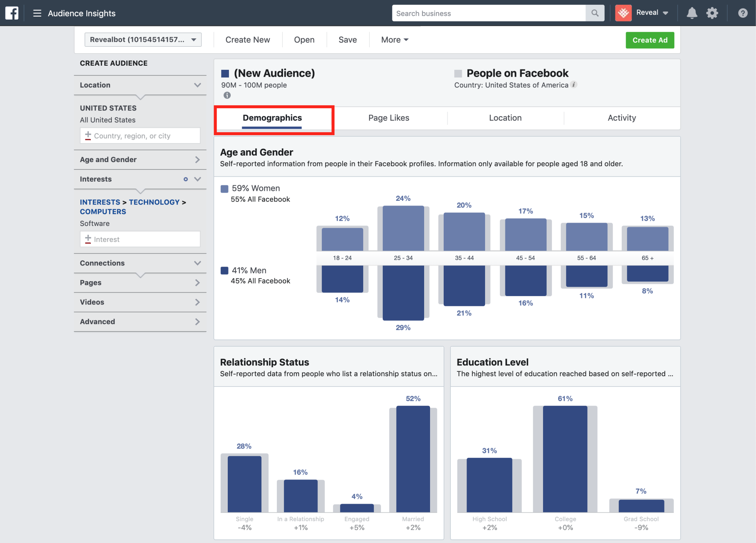Image resolution: width=756 pixels, height=543 pixels.
Task: Collapse the Location filter section
Action: [x=197, y=85]
